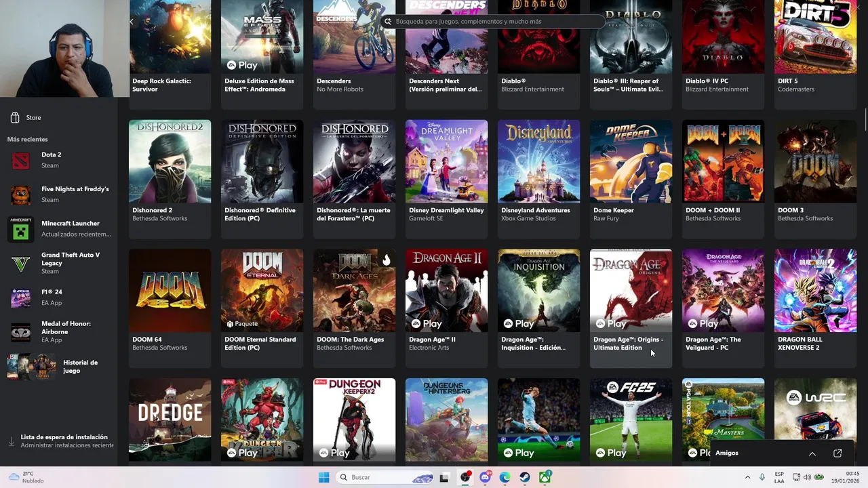Image resolution: width=868 pixels, height=488 pixels.
Task: Open the DOOM 64 tile
Action: [170, 308]
